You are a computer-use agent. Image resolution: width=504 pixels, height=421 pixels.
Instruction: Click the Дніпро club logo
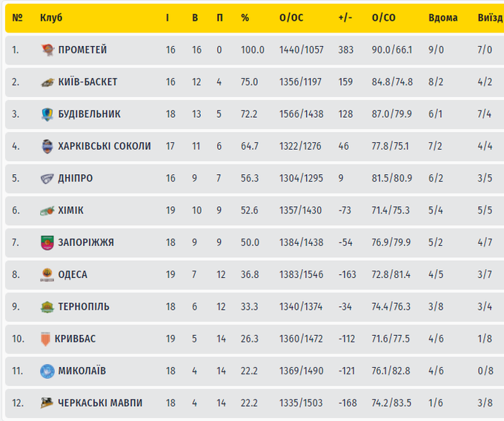47,179
